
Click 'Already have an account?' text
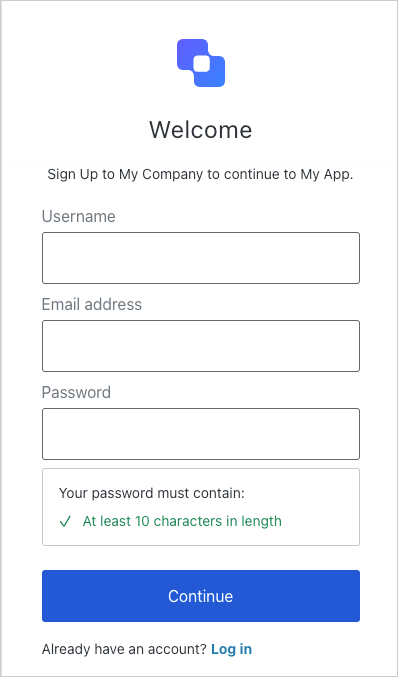(124, 649)
